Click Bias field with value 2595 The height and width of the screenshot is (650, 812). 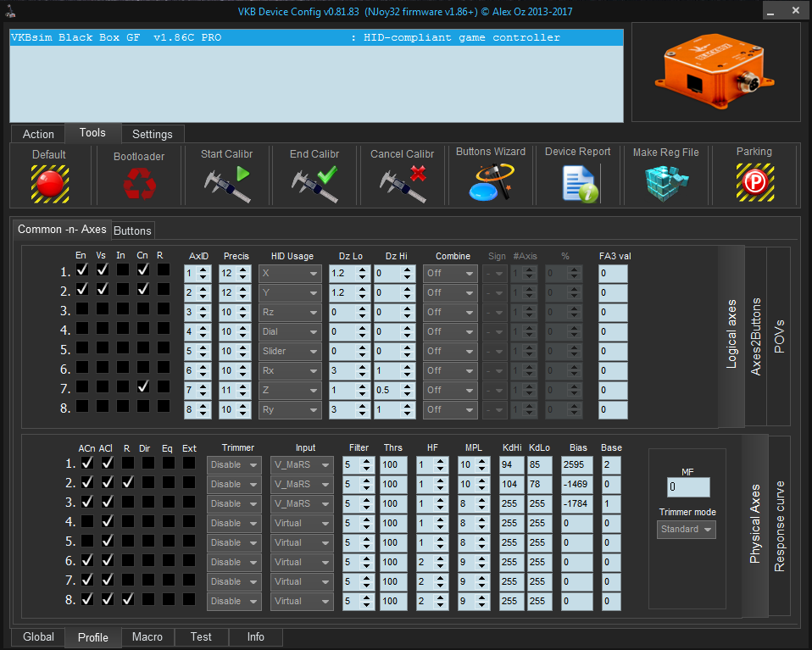pyautogui.click(x=577, y=465)
